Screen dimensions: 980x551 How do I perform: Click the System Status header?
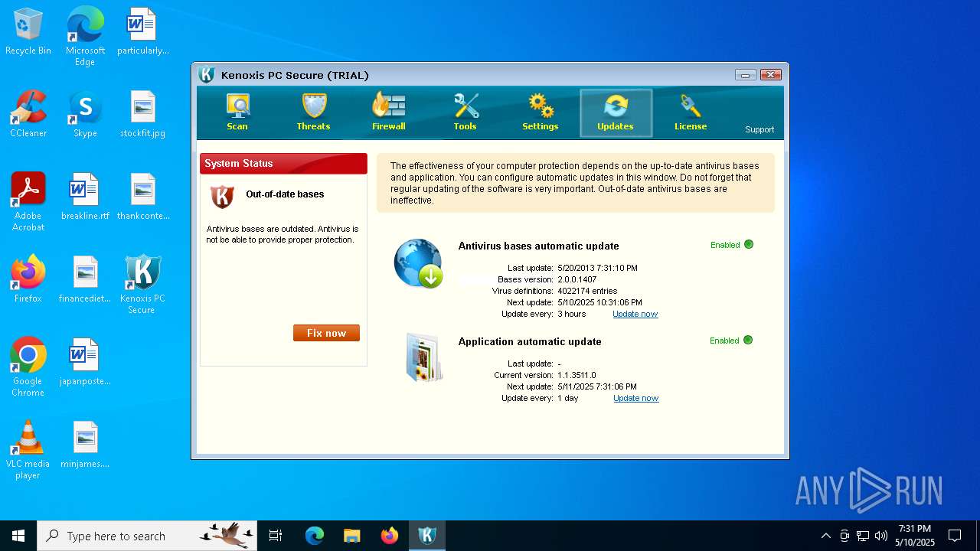click(283, 164)
